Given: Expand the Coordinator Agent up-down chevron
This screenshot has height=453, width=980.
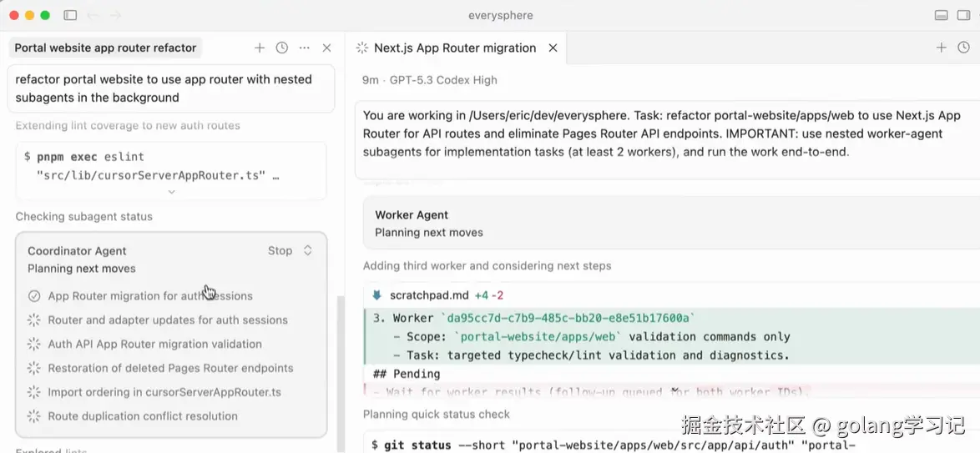Looking at the screenshot, I should (307, 250).
